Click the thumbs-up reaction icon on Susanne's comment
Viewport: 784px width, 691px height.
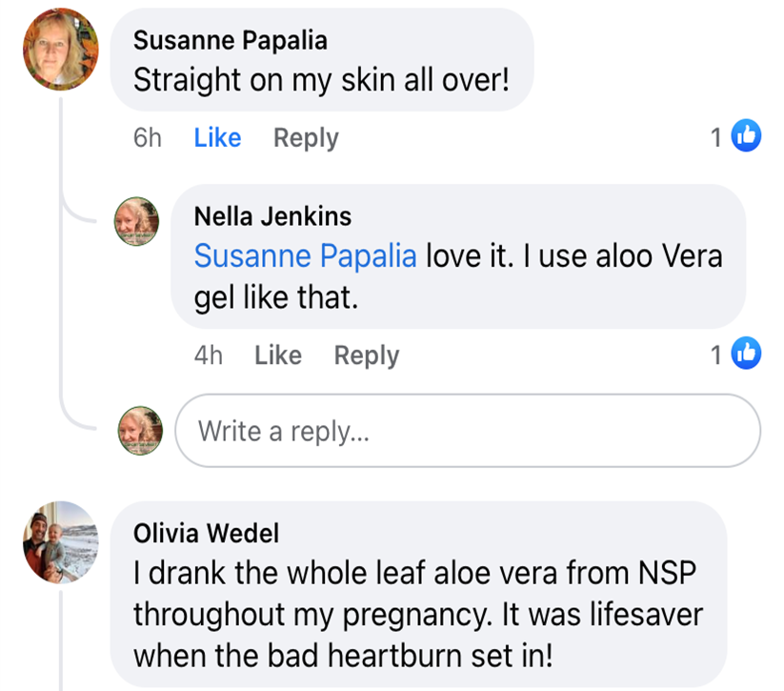click(746, 137)
